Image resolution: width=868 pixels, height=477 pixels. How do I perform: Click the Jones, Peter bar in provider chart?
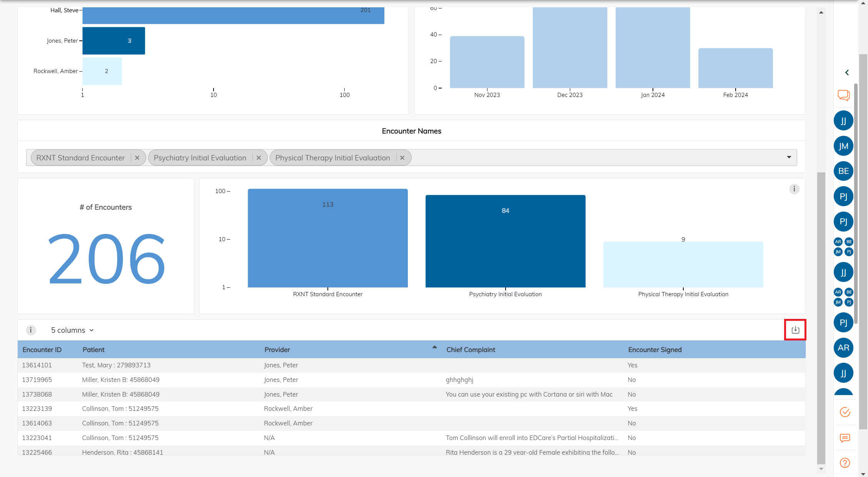pos(114,40)
